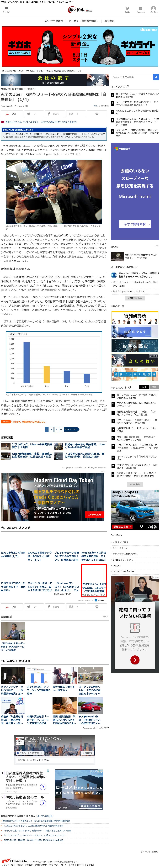Open the ご意見／ご感想 feedback link
Screen dimensions: 160x868
[121, 542]
